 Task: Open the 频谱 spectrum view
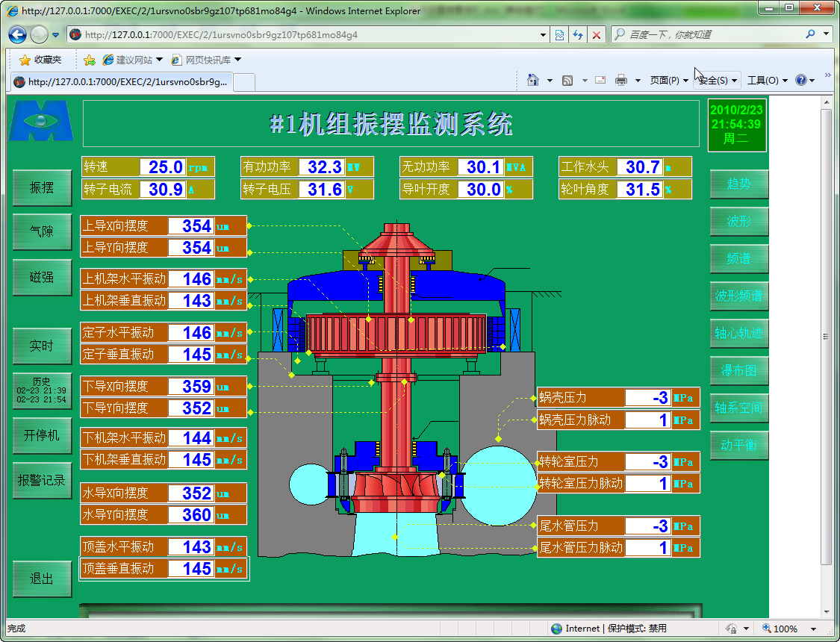coord(738,258)
